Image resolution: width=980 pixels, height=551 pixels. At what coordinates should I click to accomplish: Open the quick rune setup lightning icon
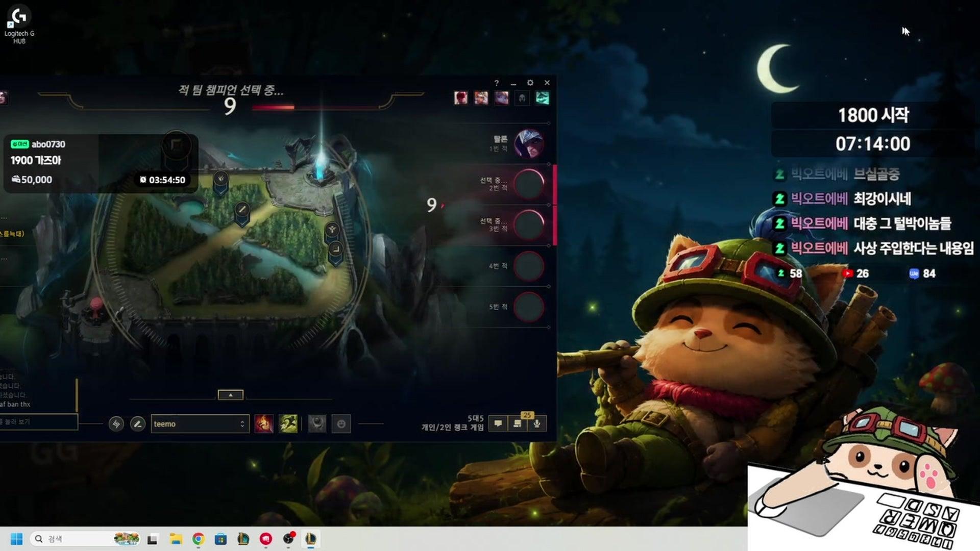point(116,424)
